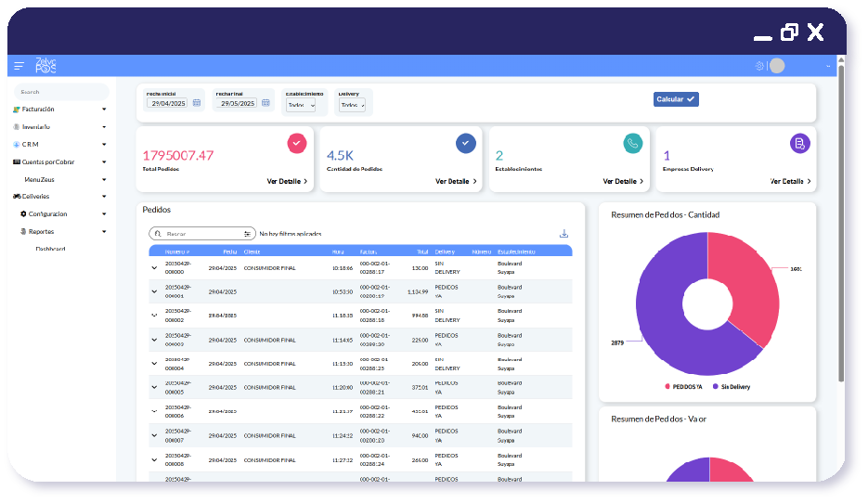
Task: Click magnifier icon in Pedidos search box
Action: [158, 234]
